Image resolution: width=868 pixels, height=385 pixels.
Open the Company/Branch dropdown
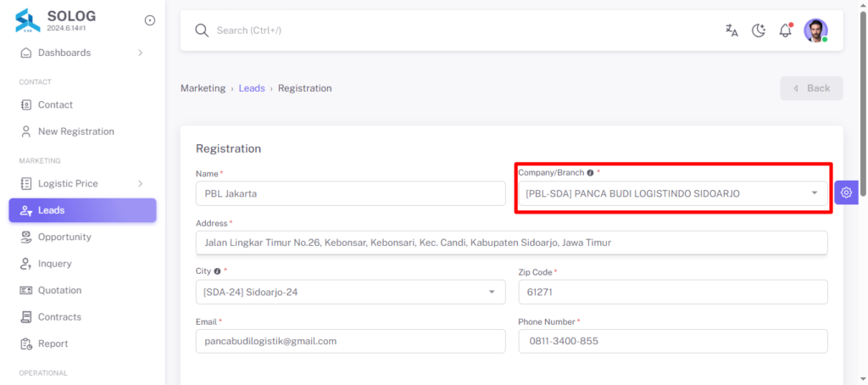tap(673, 193)
